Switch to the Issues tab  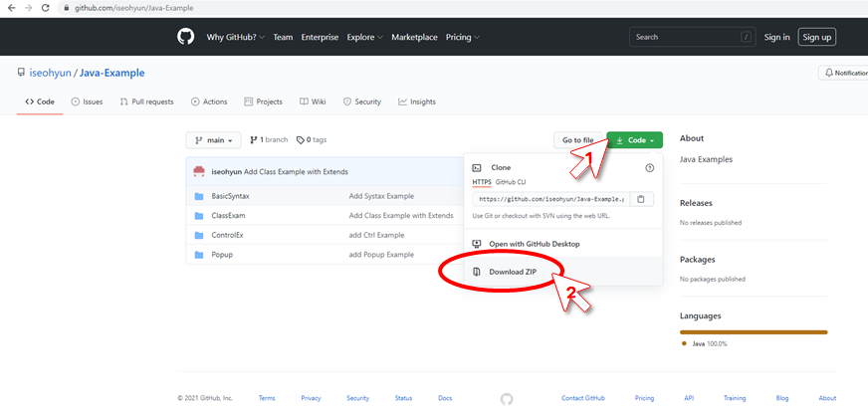coord(87,102)
